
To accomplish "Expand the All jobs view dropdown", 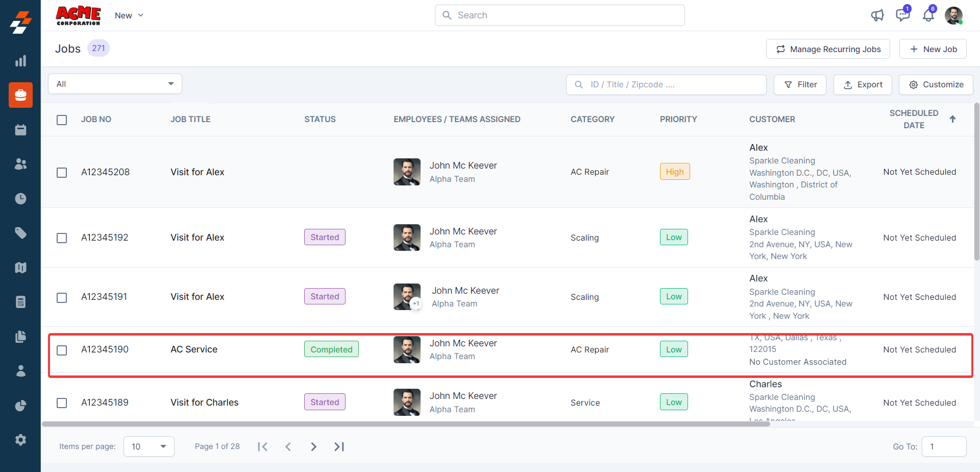I will click(x=115, y=84).
